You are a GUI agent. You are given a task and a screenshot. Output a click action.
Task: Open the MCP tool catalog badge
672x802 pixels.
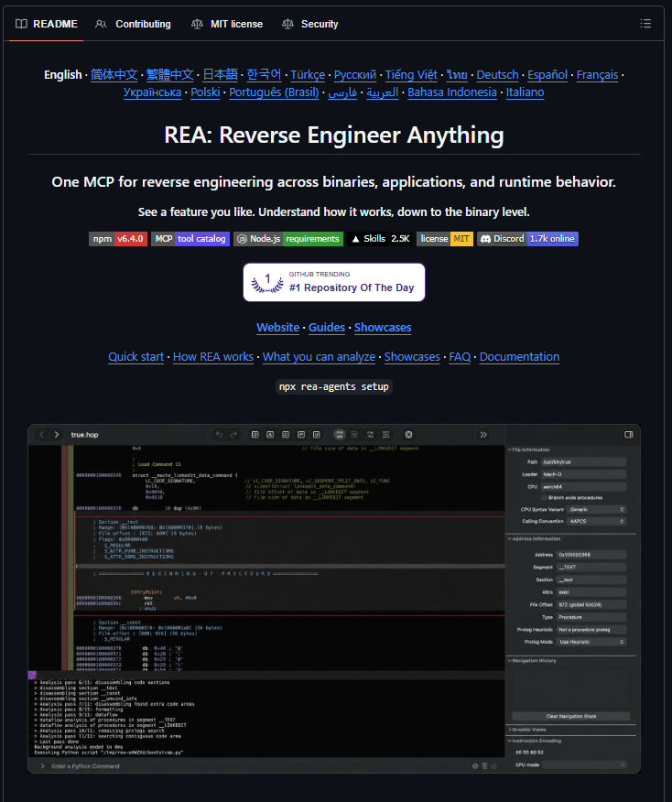190,239
